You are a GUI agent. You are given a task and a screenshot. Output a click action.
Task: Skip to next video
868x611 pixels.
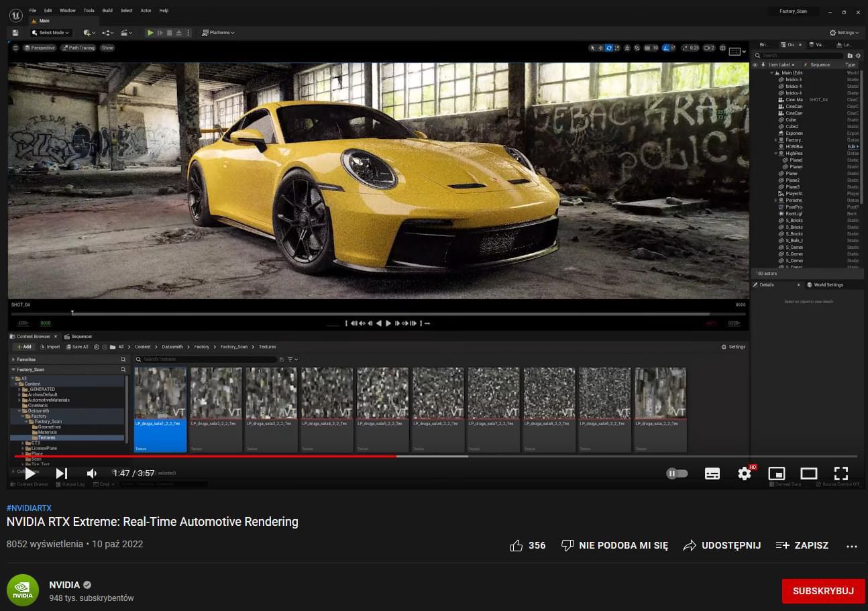click(61, 474)
